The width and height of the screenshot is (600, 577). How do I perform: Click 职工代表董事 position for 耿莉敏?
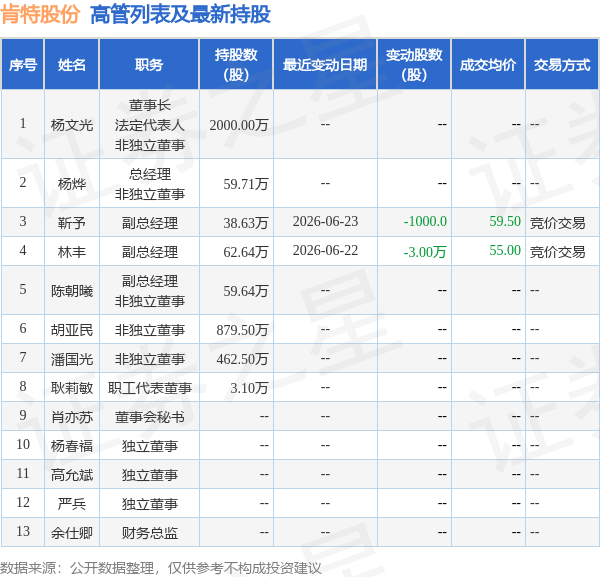pos(150,388)
